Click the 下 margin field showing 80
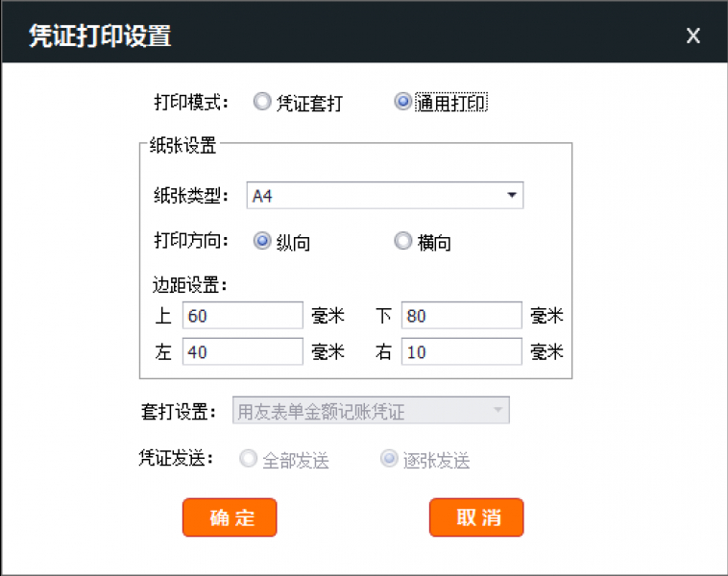Image resolution: width=728 pixels, height=576 pixels. tap(461, 316)
